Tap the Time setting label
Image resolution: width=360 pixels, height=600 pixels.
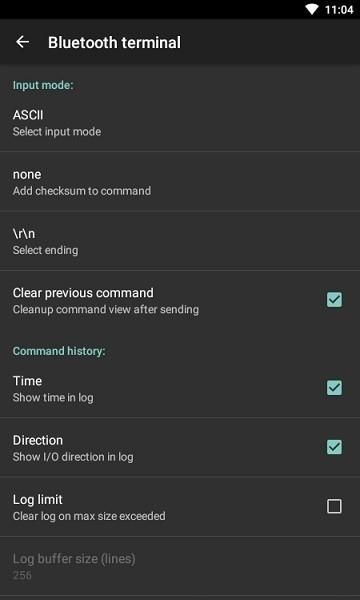coord(27,381)
